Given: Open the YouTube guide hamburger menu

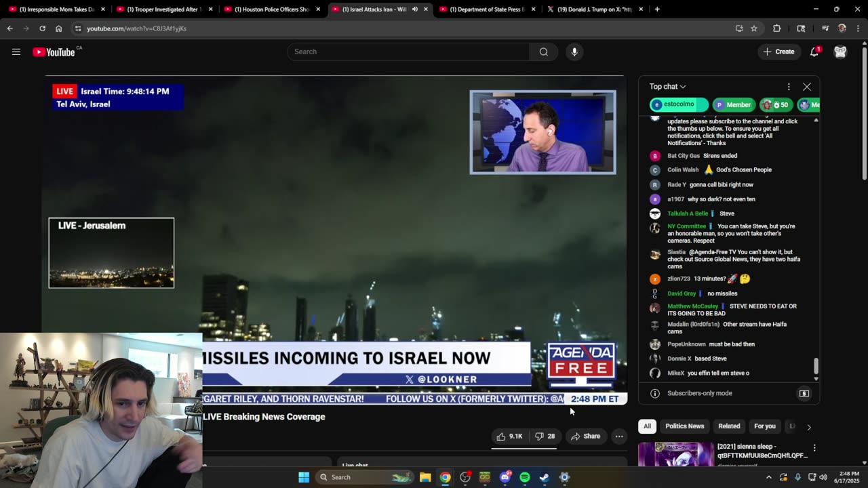Looking at the screenshot, I should [16, 52].
